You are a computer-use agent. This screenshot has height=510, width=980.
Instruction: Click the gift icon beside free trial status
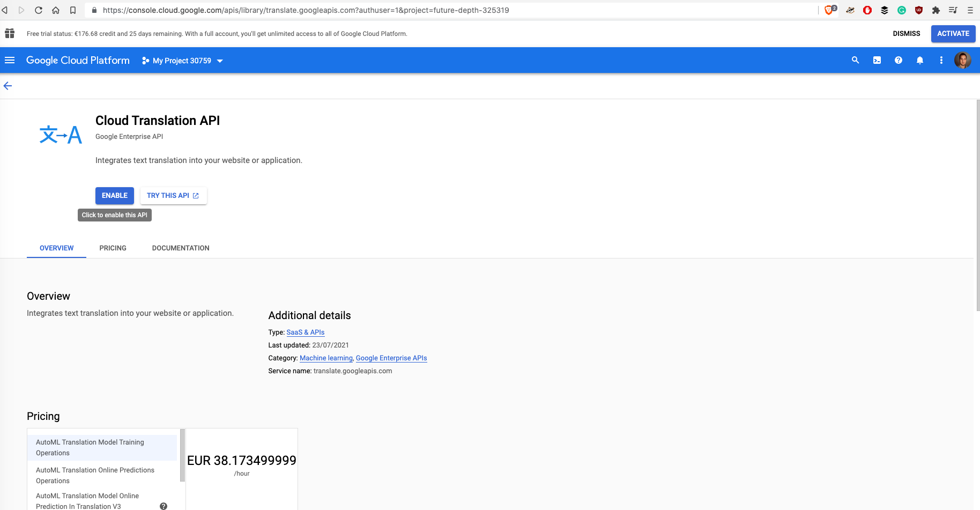(10, 33)
